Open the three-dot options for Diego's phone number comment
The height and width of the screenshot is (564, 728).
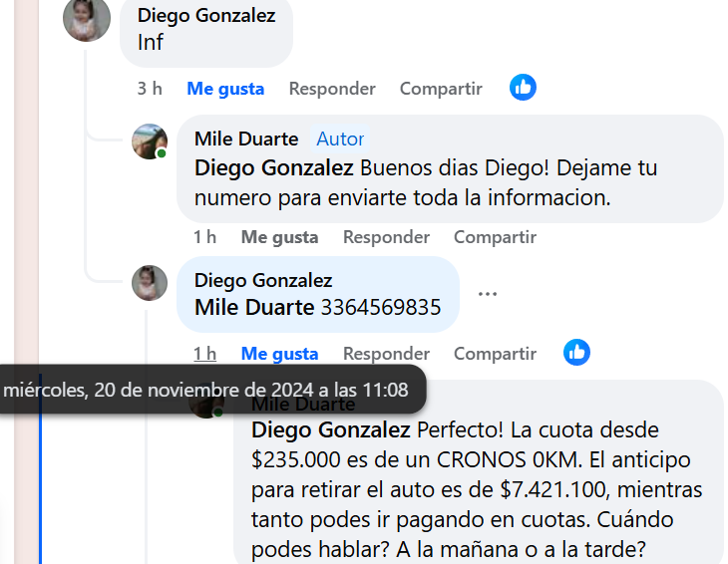[488, 294]
